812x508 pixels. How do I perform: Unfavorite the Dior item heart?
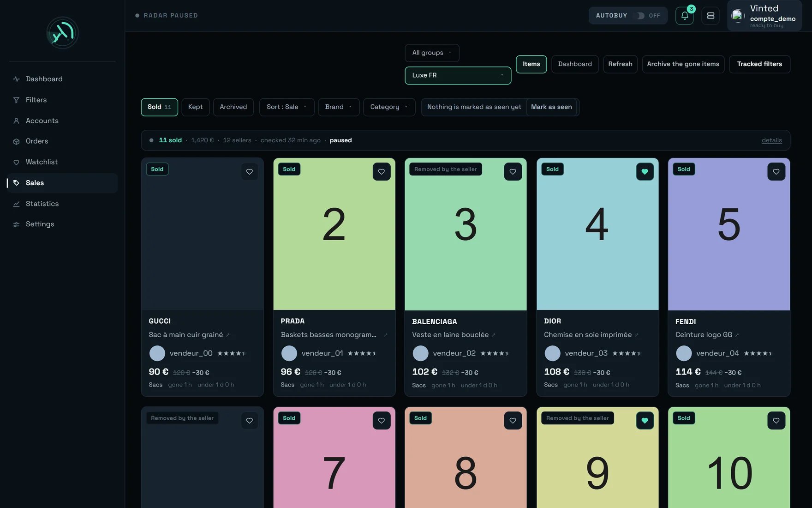click(645, 172)
